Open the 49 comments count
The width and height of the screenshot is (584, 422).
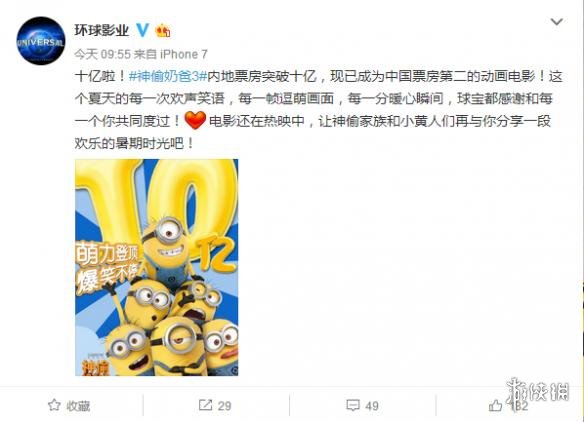[372, 406]
